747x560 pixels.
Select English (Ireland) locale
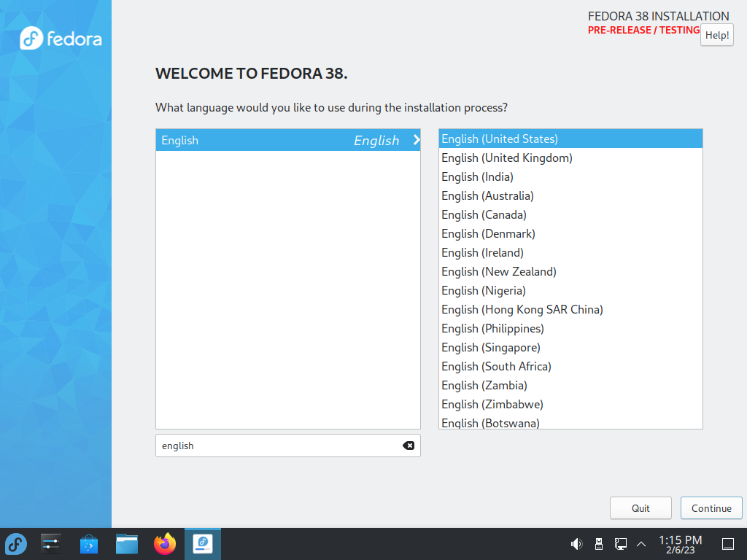(x=570, y=253)
